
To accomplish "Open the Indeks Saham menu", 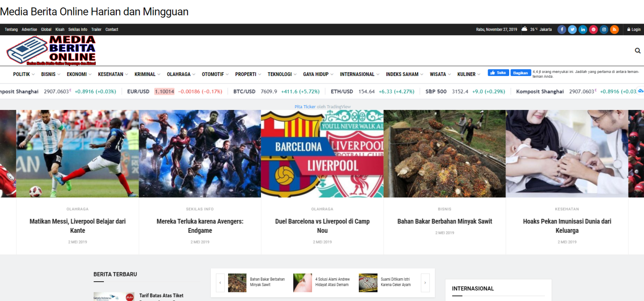I will [404, 74].
